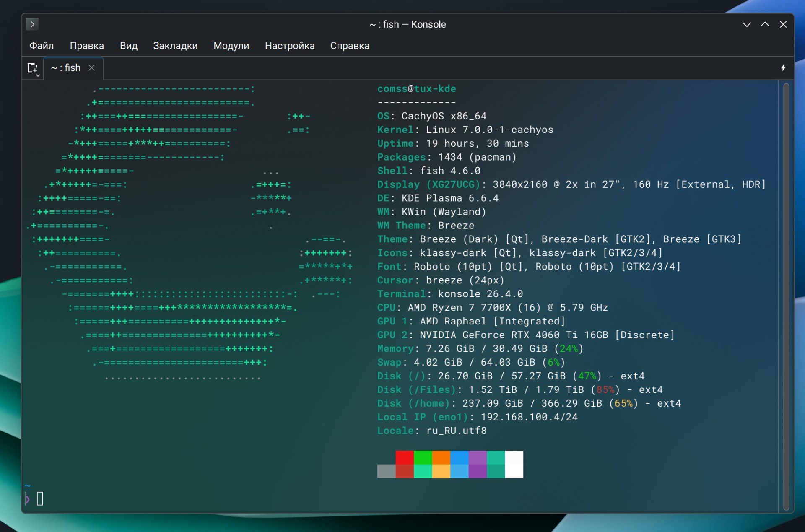Viewport: 805px width, 532px height.
Task: Minimize the Konsole window
Action: [746, 24]
